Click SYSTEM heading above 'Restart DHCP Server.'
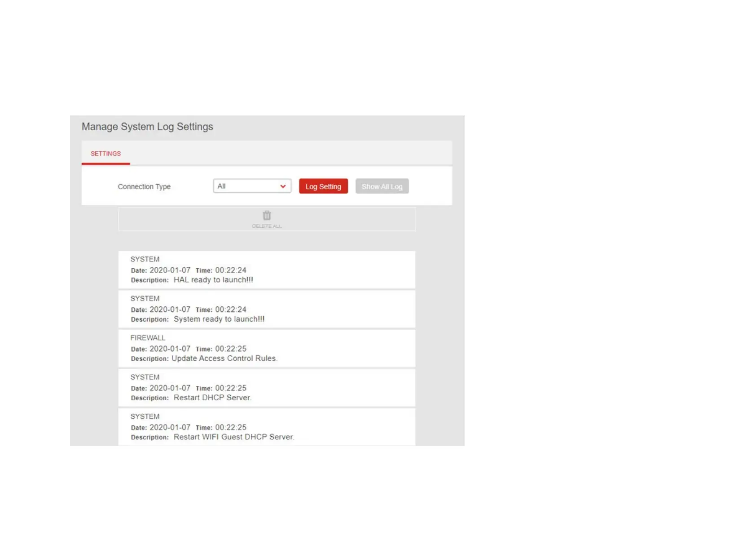The width and height of the screenshot is (756, 535). click(145, 377)
